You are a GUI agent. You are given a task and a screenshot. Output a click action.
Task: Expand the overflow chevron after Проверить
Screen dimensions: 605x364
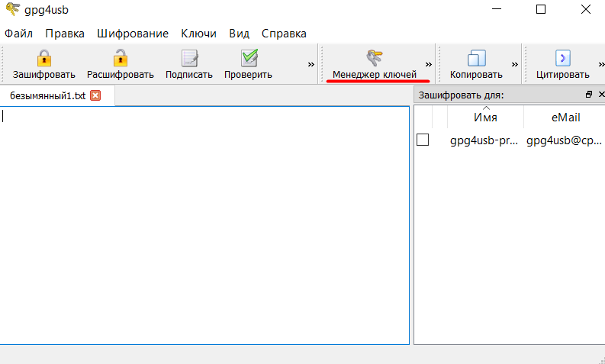[x=311, y=65]
